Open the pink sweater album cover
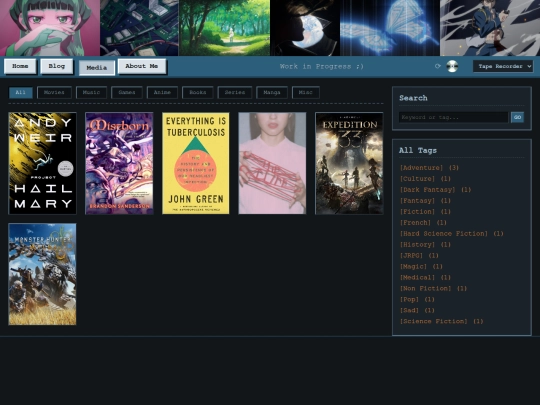The width and height of the screenshot is (540, 405). tap(272, 163)
